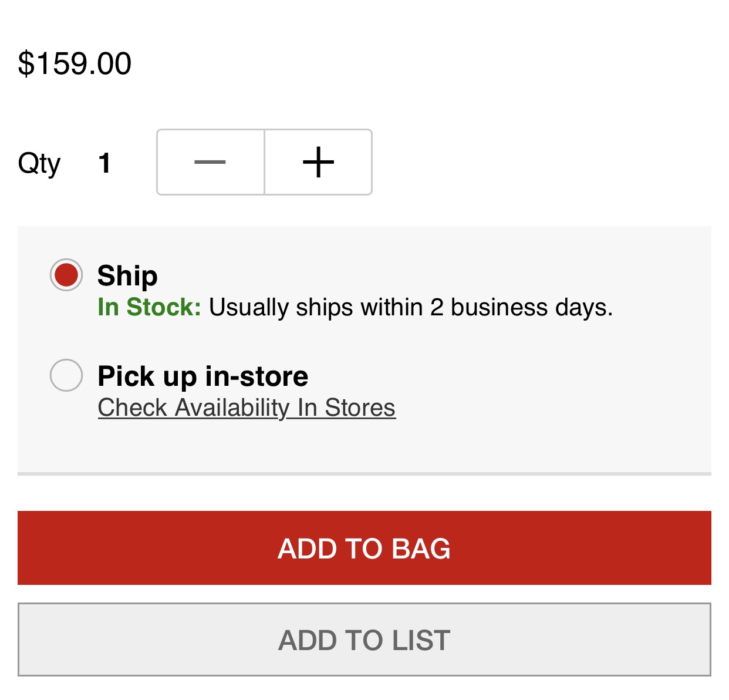Open Check Availability In Stores link

247,408
